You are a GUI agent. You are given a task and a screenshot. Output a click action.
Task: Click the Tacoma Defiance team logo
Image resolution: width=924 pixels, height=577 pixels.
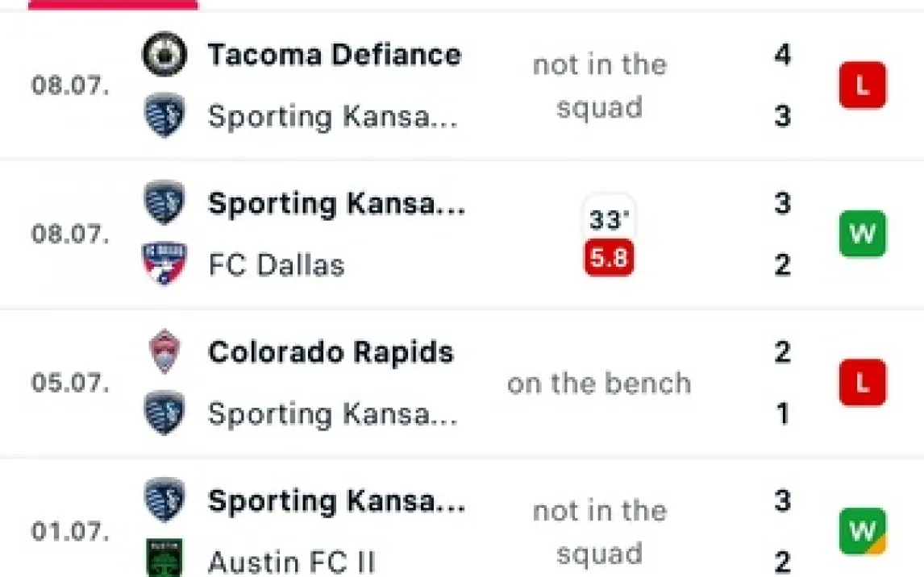[x=164, y=55]
